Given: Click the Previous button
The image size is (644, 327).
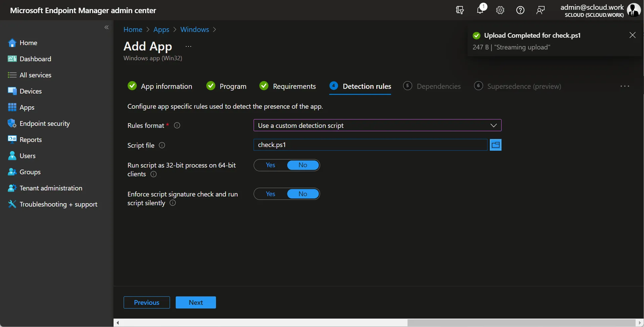Looking at the screenshot, I should pyautogui.click(x=147, y=302).
